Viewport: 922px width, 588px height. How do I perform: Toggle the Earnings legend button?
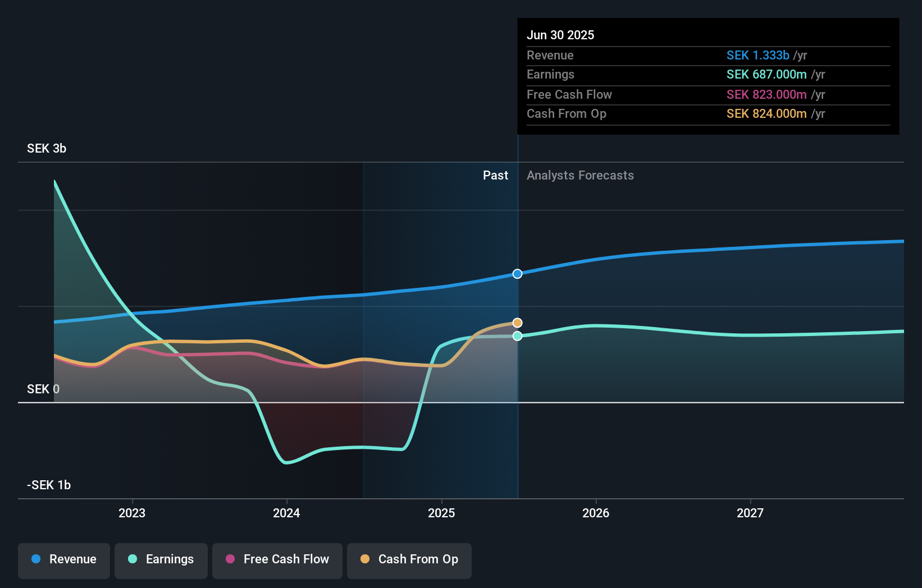[161, 561]
